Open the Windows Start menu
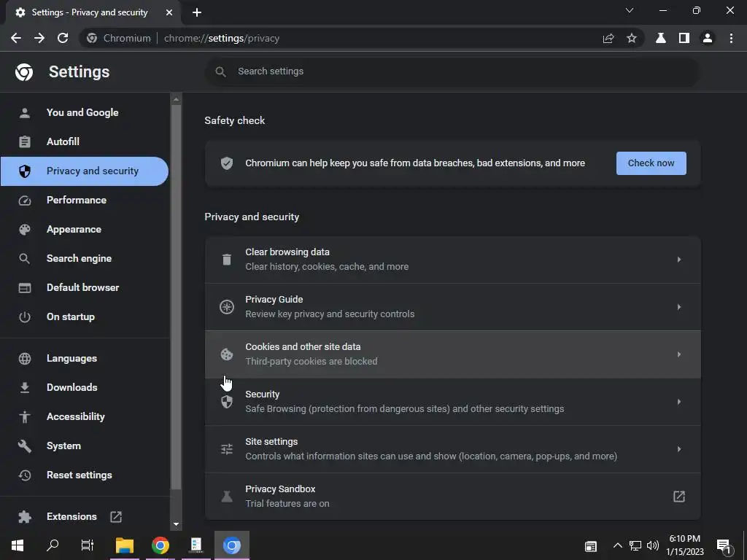The image size is (747, 560). click(x=18, y=545)
